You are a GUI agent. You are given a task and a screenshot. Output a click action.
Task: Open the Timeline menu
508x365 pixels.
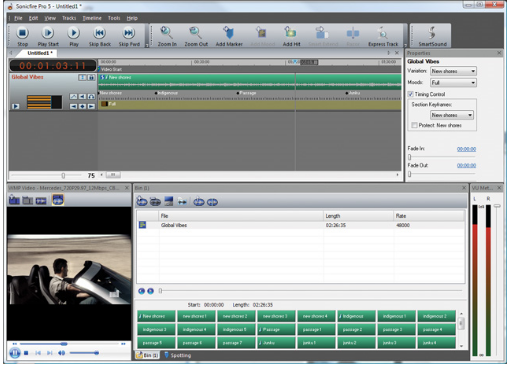click(92, 18)
